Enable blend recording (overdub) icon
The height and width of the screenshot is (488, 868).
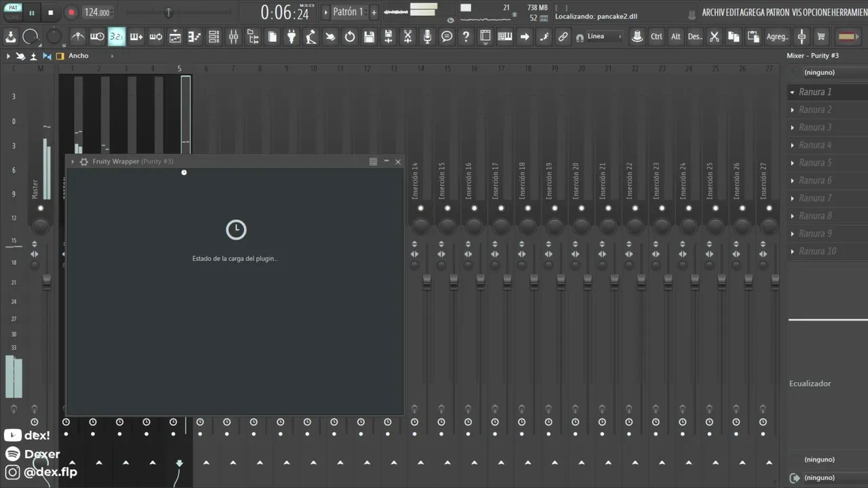(x=136, y=37)
